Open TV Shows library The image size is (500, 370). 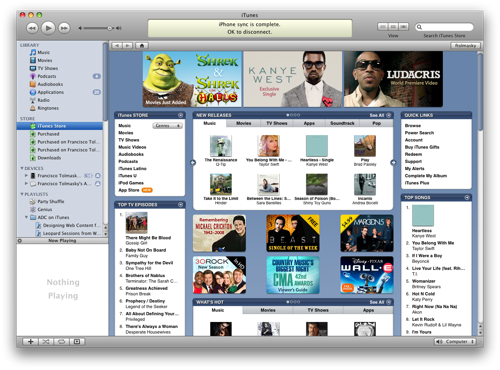pyautogui.click(x=47, y=68)
